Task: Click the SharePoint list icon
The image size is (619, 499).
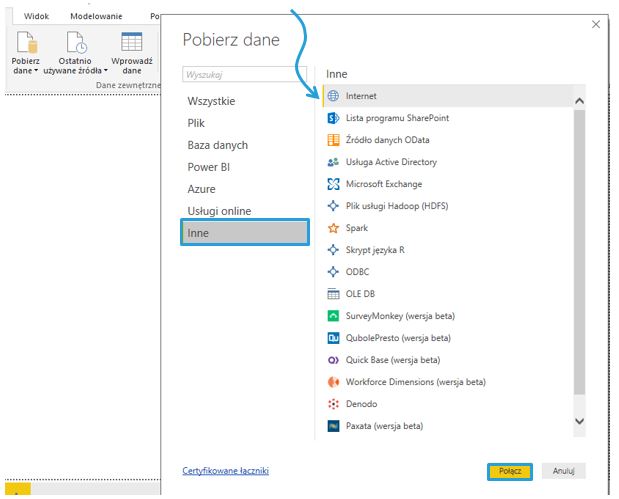Action: pos(334,118)
